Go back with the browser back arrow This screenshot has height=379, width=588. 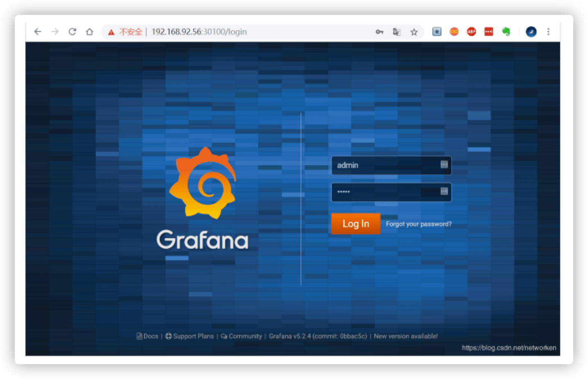tap(38, 32)
